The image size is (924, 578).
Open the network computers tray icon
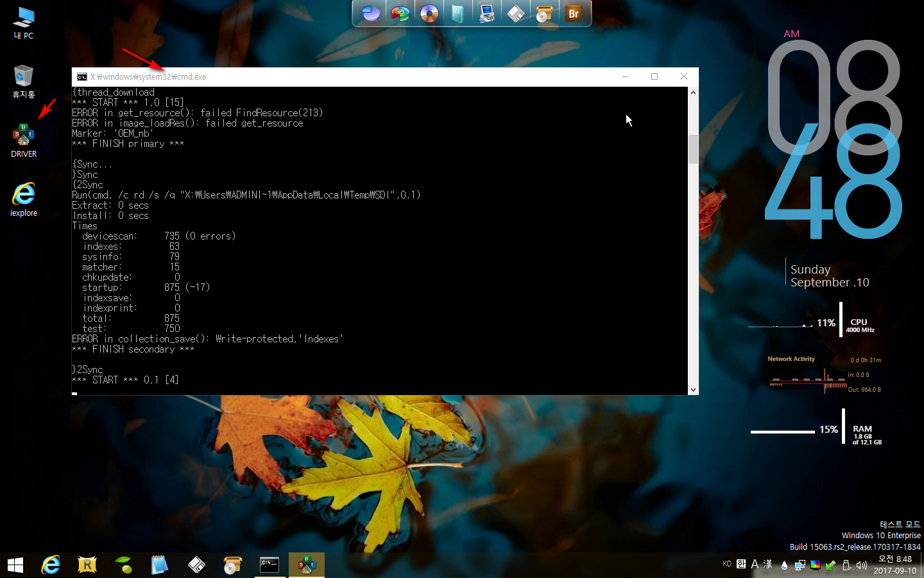pyautogui.click(x=800, y=565)
